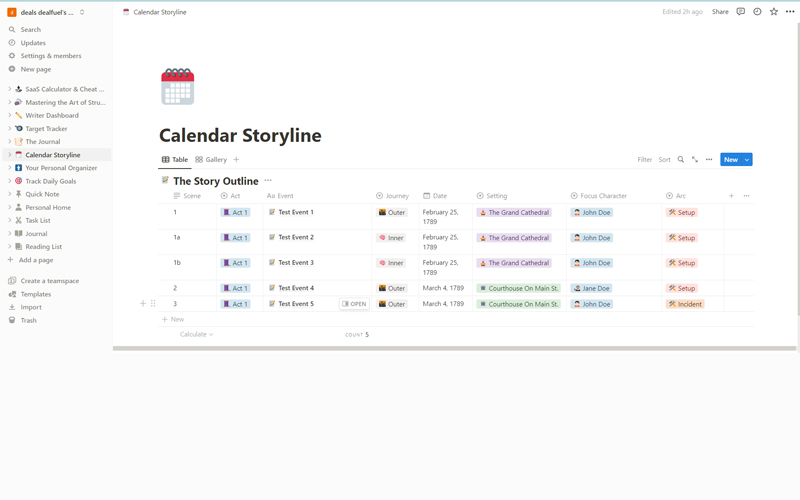
Task: Click the Focus Character column header
Action: [x=598, y=196]
